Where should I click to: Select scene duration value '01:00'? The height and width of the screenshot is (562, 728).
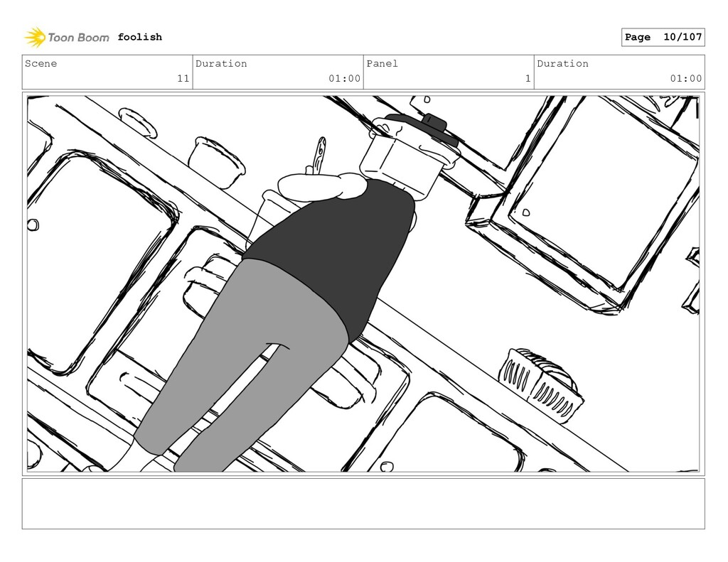click(345, 78)
